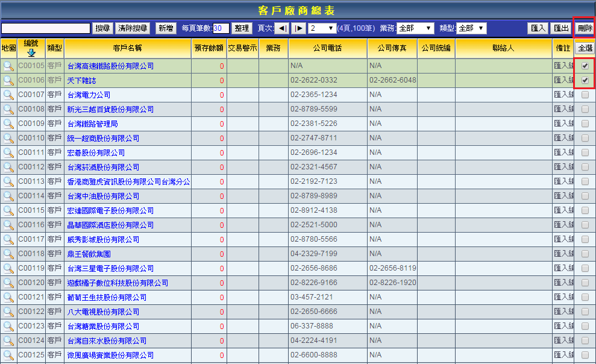The width and height of the screenshot is (596, 364).
Task: Open the 統一超商股份有限公司 customer link
Action: (103, 138)
